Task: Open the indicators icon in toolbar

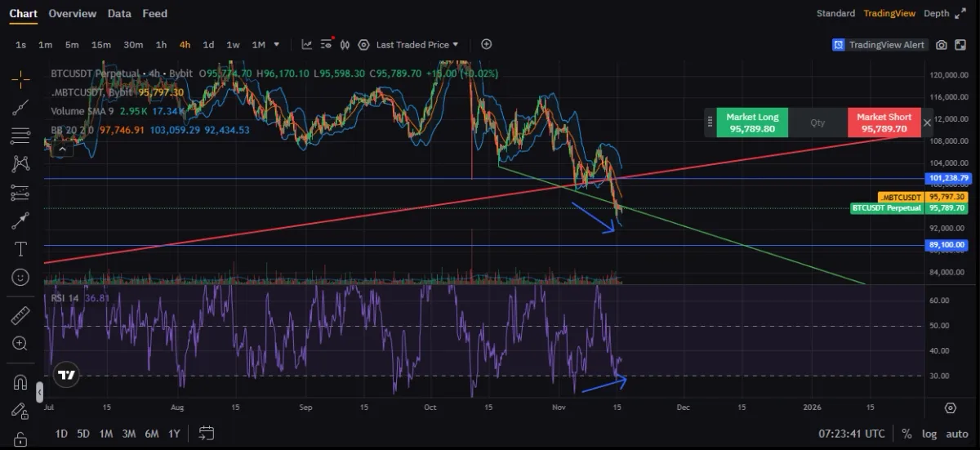Action: tap(307, 45)
